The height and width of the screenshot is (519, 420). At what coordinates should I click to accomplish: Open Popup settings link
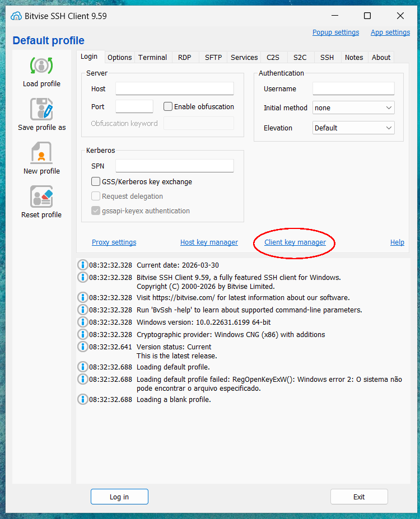pyautogui.click(x=335, y=32)
